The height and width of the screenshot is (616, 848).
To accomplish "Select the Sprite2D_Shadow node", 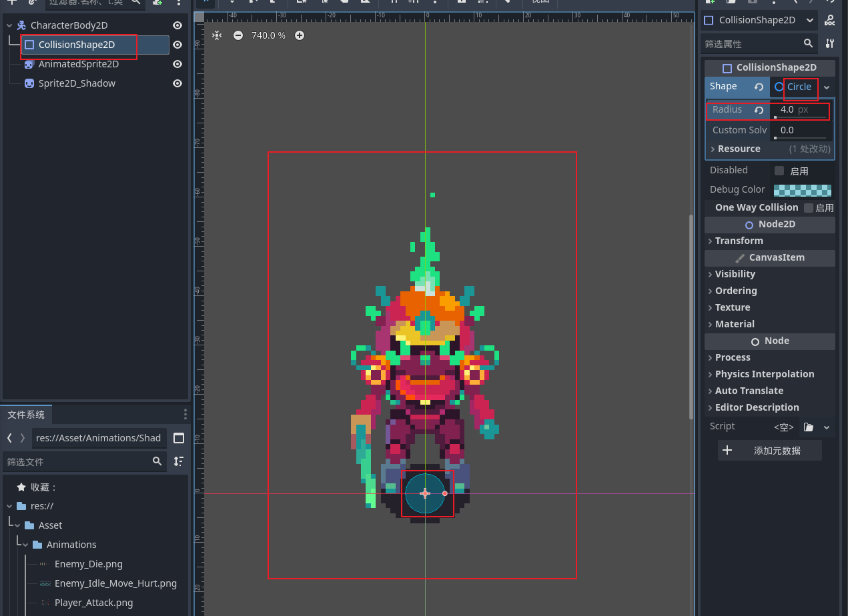I will 77,83.
